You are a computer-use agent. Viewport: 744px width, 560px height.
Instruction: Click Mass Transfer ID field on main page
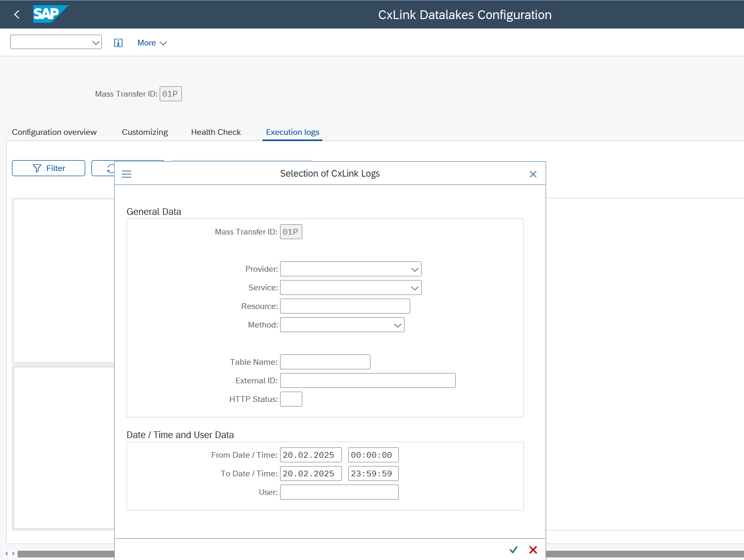coord(171,94)
